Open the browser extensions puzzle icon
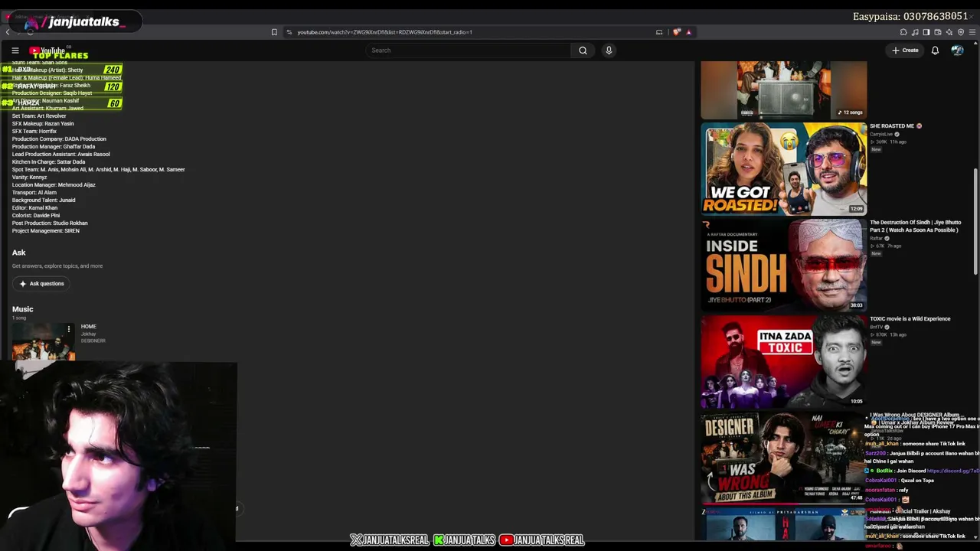This screenshot has width=980, height=551. coord(903,32)
